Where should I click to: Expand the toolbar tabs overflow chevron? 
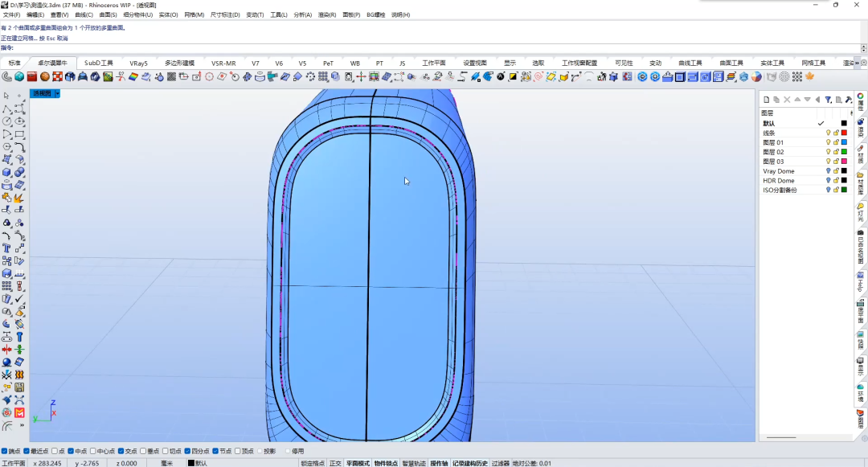(857, 63)
